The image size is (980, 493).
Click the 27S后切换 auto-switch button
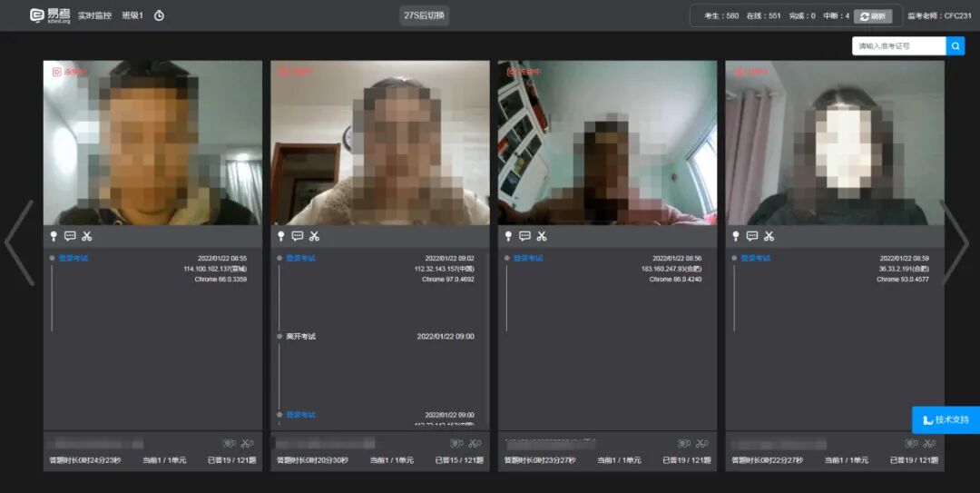click(x=424, y=15)
